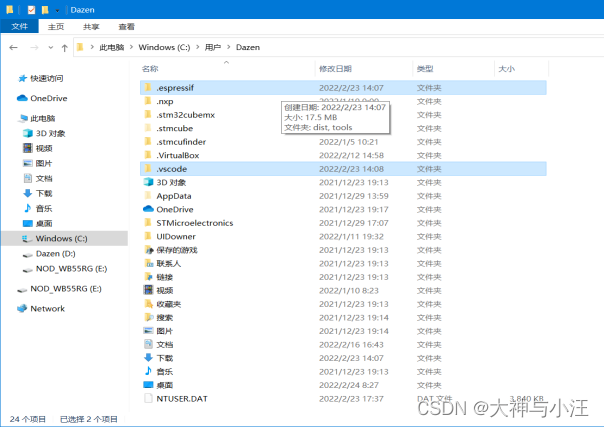
Task: Go up one folder level
Action: (64, 48)
